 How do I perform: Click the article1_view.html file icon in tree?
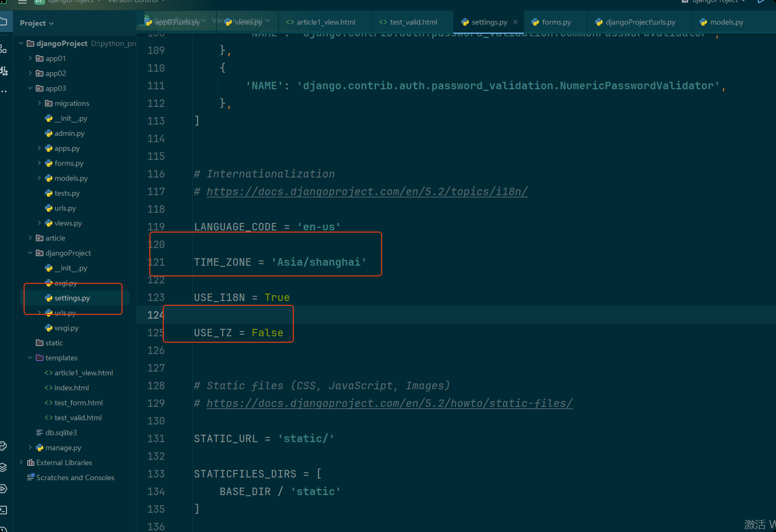(49, 373)
